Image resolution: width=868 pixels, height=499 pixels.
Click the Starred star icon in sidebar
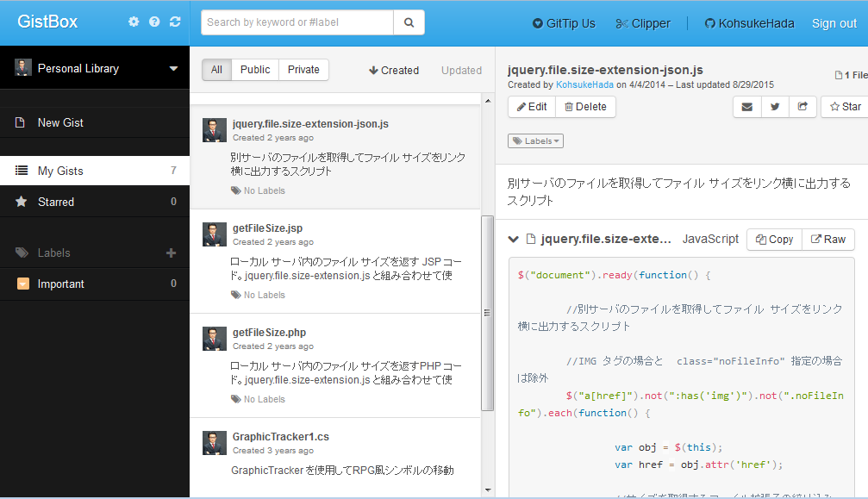point(21,202)
